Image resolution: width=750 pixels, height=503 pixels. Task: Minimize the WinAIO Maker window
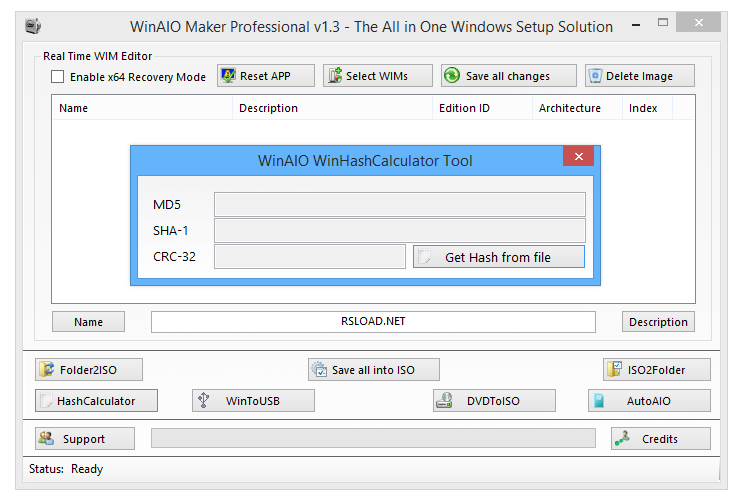click(x=636, y=24)
